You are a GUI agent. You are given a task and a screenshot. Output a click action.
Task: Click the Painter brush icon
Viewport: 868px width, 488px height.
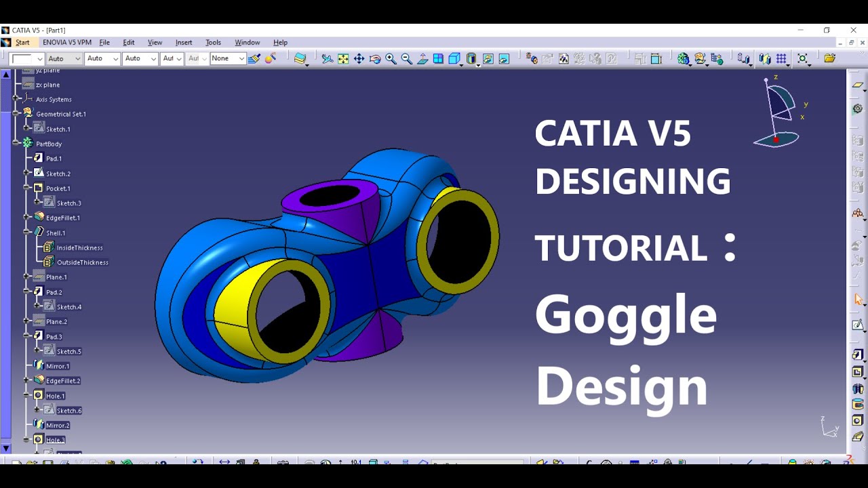254,59
